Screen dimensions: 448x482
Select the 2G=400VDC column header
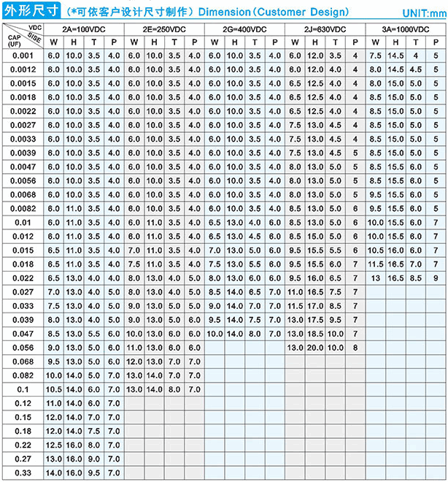click(244, 28)
